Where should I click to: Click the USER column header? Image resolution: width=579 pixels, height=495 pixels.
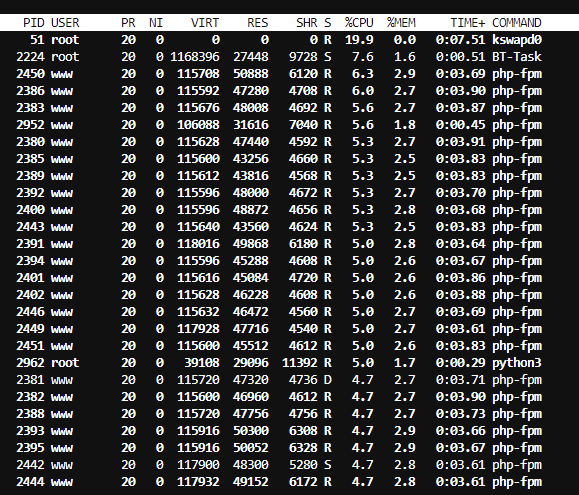pyautogui.click(x=65, y=23)
